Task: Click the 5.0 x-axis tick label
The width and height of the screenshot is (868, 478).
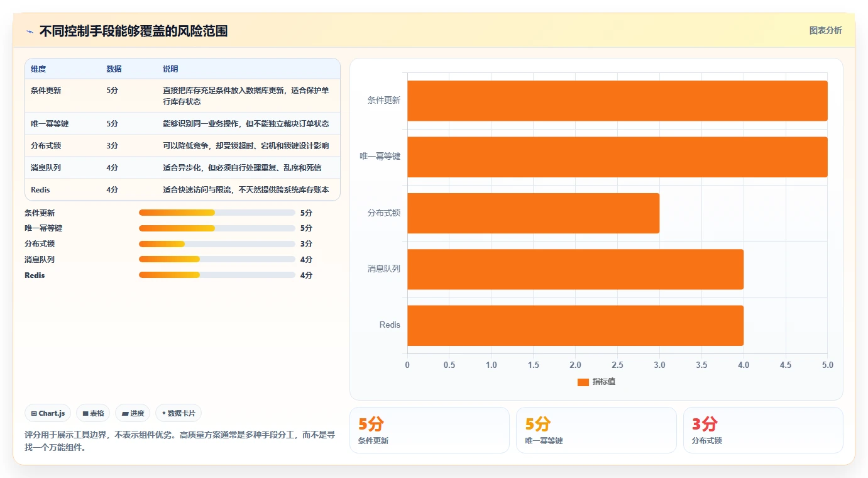Action: point(827,365)
